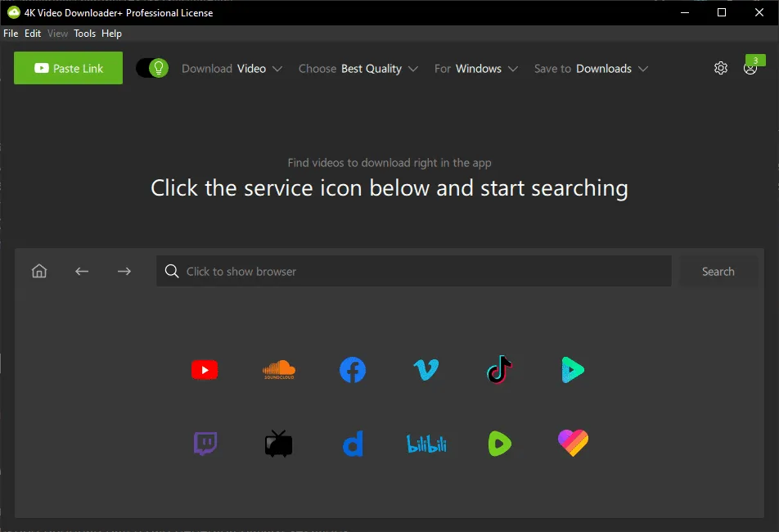The image size is (779, 532).
Task: Open account profile with notification badge
Action: pos(750,66)
